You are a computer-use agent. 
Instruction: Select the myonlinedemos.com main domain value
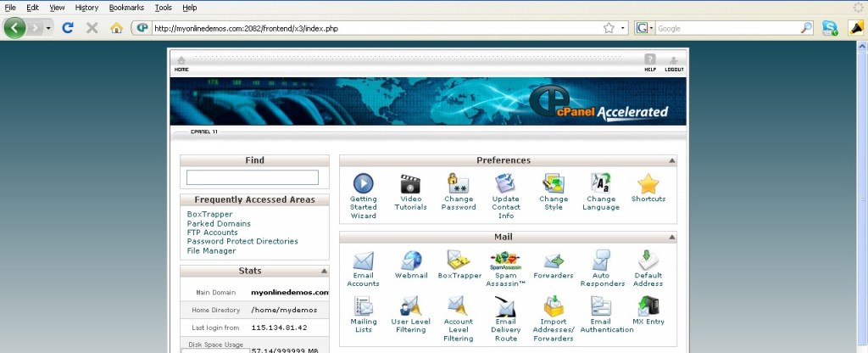pyautogui.click(x=290, y=292)
